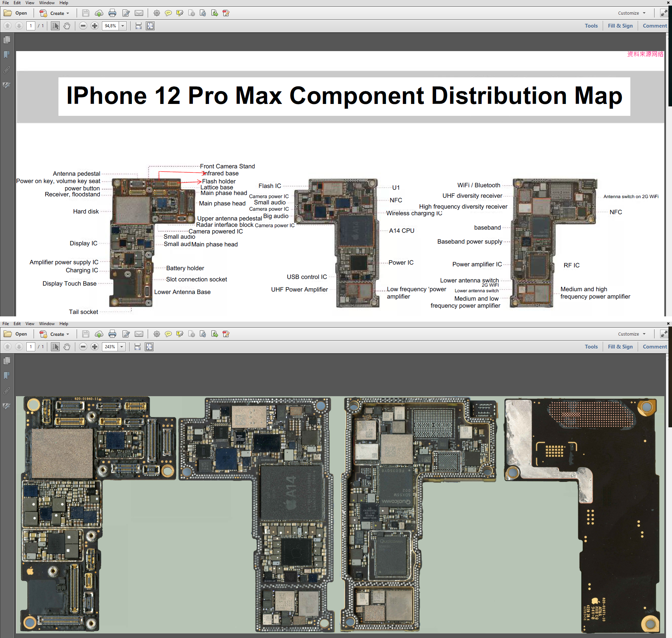Open the bookmarks panel in the bottom window sidebar
The height and width of the screenshot is (638, 672).
point(7,376)
